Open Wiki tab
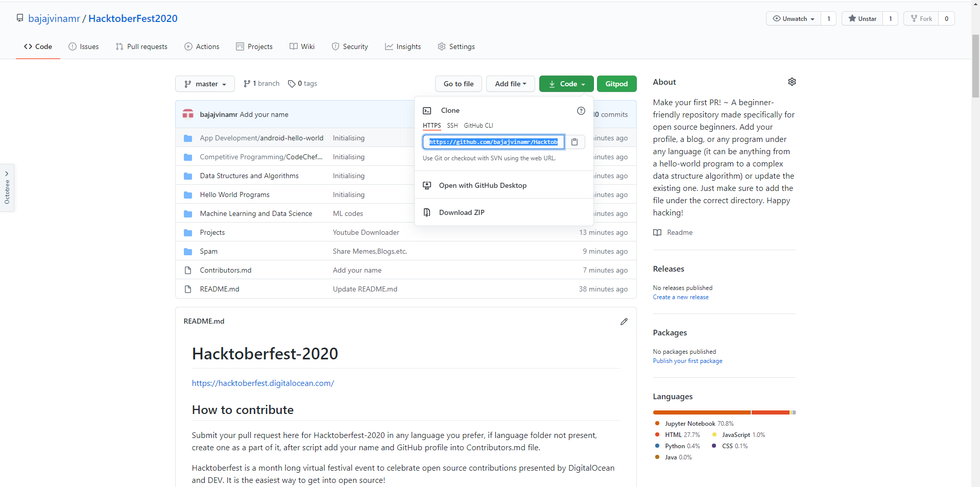Image resolution: width=980 pixels, height=487 pixels. 302,46
